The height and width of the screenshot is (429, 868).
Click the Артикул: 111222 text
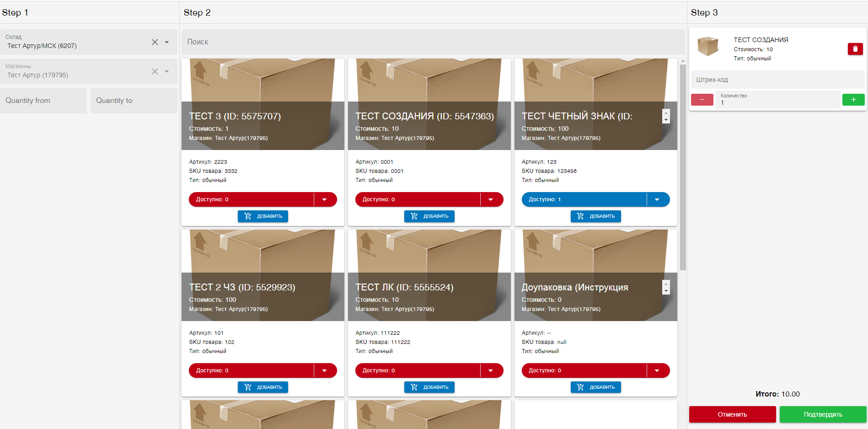point(378,333)
